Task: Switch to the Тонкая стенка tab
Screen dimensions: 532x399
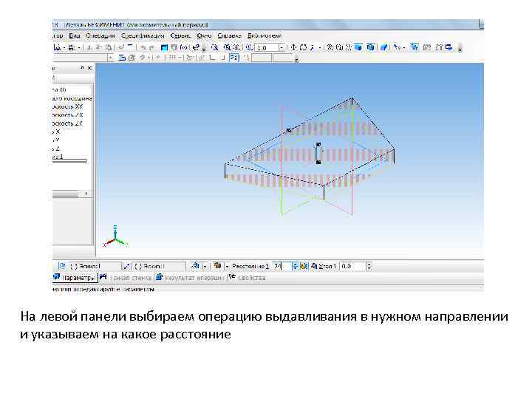Action: tap(126, 278)
